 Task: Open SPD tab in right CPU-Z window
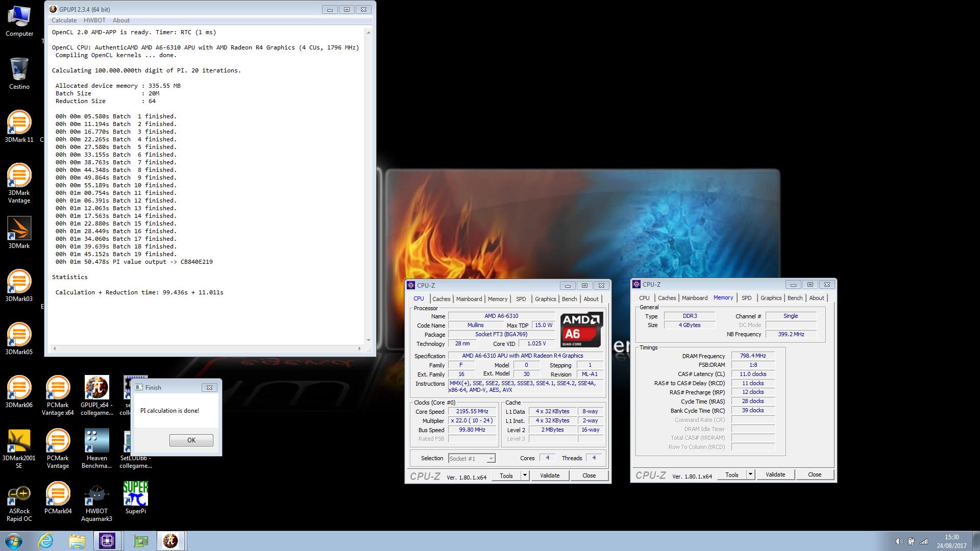click(x=746, y=298)
